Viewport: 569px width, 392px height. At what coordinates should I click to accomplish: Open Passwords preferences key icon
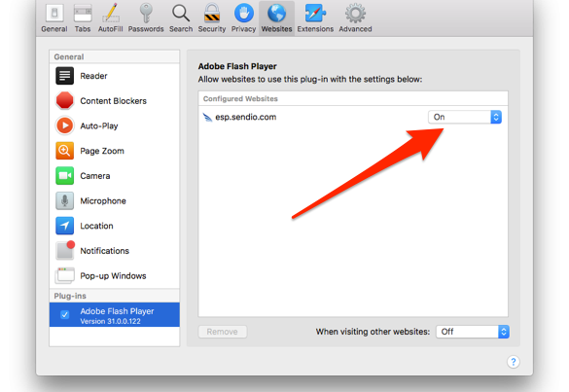pos(146,14)
